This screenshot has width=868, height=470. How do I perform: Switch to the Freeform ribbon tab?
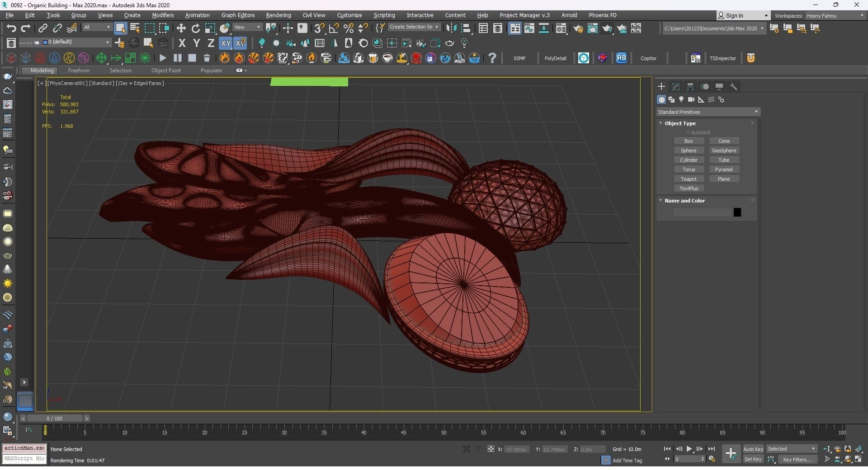tap(79, 70)
